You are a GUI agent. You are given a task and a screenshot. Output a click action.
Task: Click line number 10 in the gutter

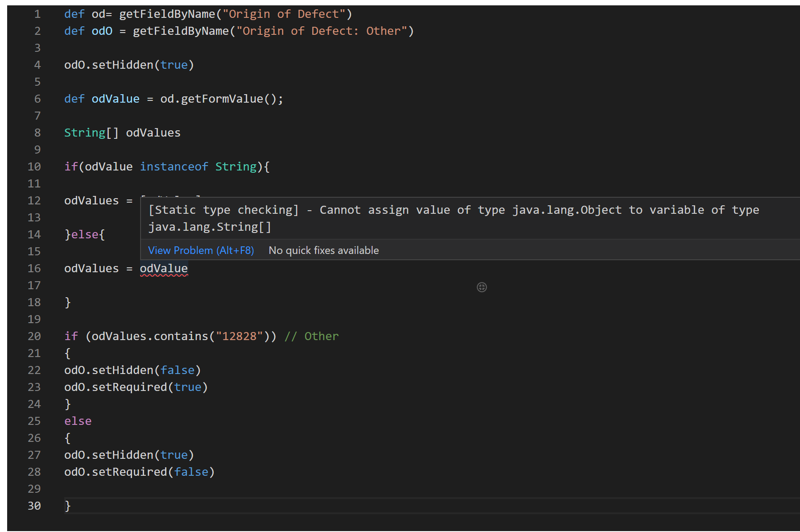click(34, 167)
